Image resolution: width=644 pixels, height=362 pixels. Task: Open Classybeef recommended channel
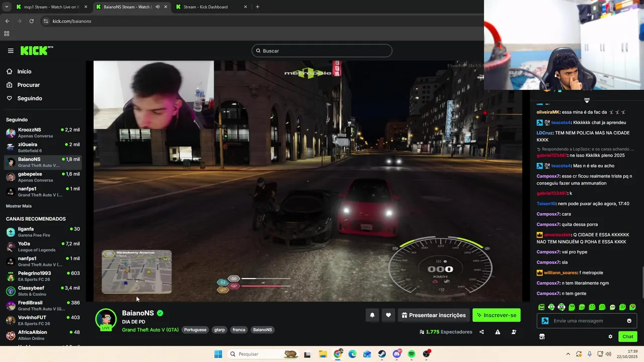click(x=43, y=291)
